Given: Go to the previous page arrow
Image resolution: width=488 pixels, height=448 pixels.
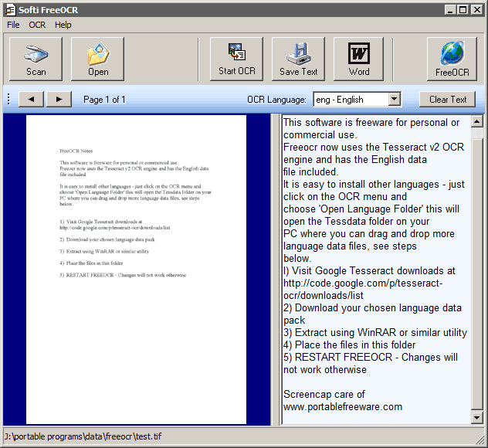Looking at the screenshot, I should 31,100.
